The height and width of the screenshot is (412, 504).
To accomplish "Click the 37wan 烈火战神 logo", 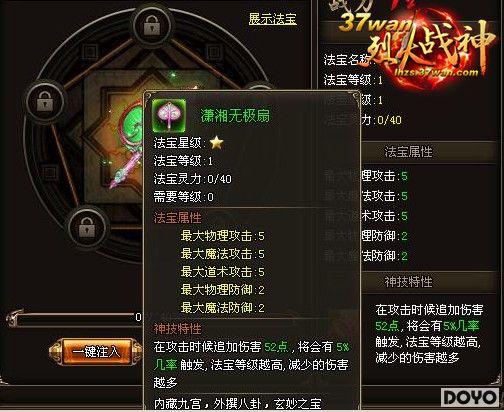I will pyautogui.click(x=417, y=45).
